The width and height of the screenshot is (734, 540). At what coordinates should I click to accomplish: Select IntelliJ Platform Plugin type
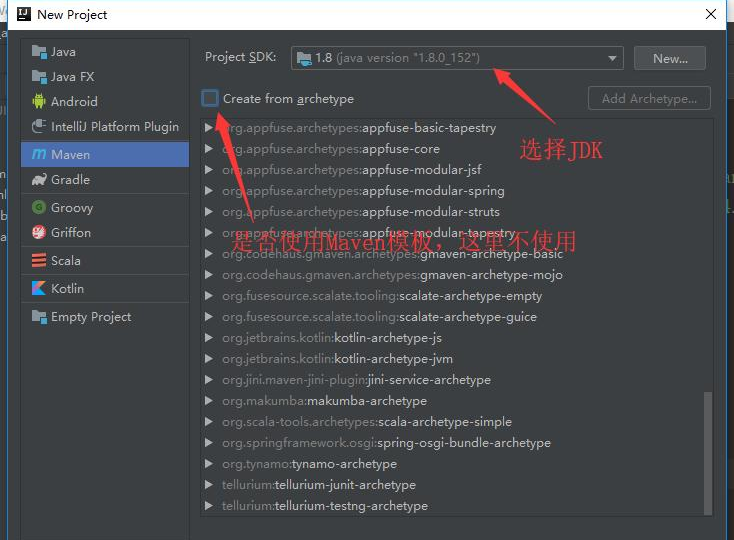coord(105,126)
